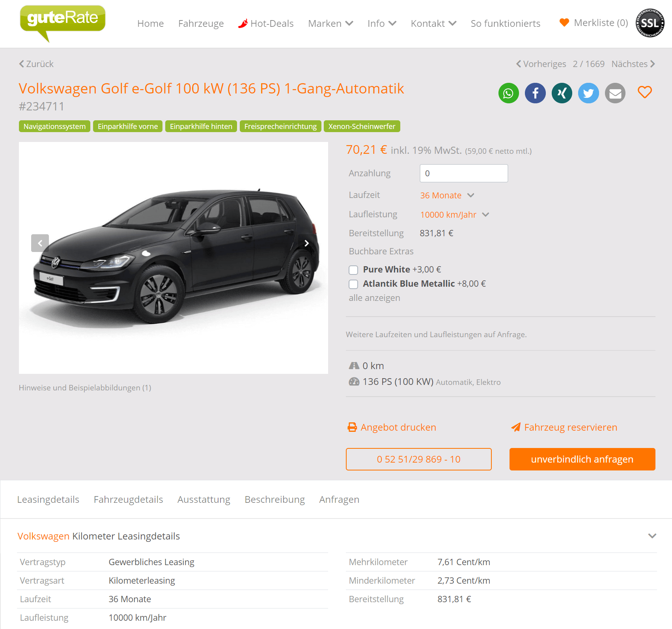Click the Navigationssystem tag
672x629 pixels.
54,126
